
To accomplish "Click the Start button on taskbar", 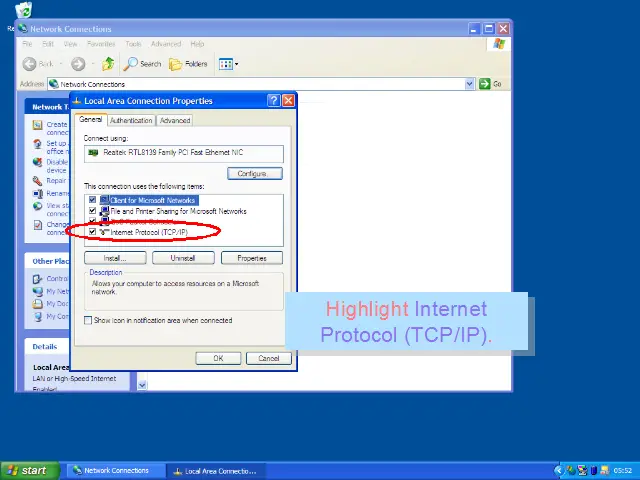I will click(x=28, y=470).
